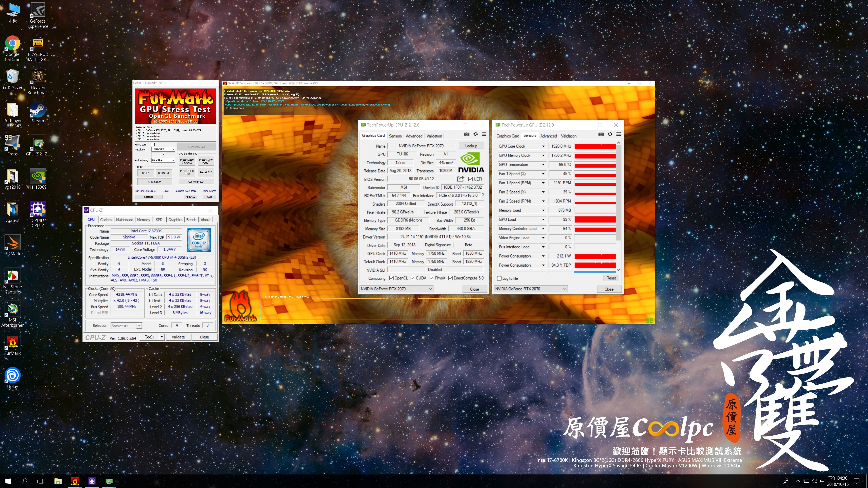Image resolution: width=868 pixels, height=488 pixels.
Task: Open GPU selector dropdown in GPU-Z Sensors window
Action: [531, 289]
